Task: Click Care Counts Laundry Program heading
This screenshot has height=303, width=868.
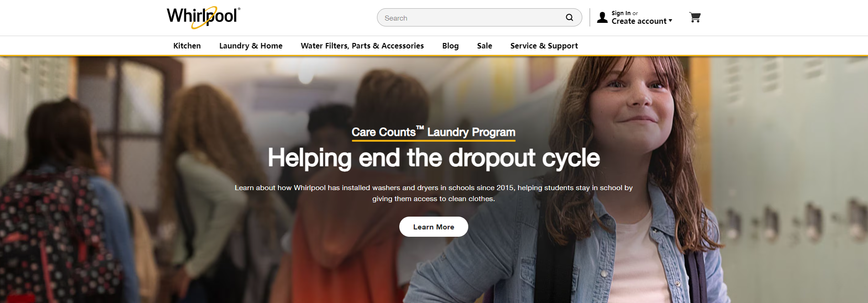Action: [x=434, y=132]
